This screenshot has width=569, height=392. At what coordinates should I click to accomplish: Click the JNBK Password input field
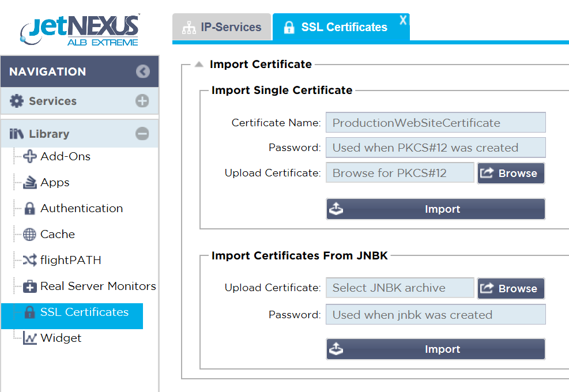pos(435,315)
